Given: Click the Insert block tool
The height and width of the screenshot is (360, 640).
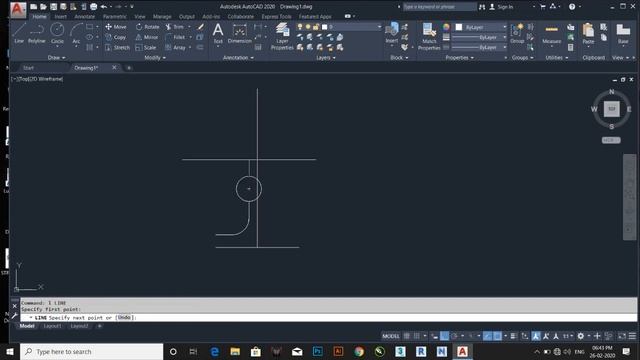Looking at the screenshot, I should click(x=392, y=33).
